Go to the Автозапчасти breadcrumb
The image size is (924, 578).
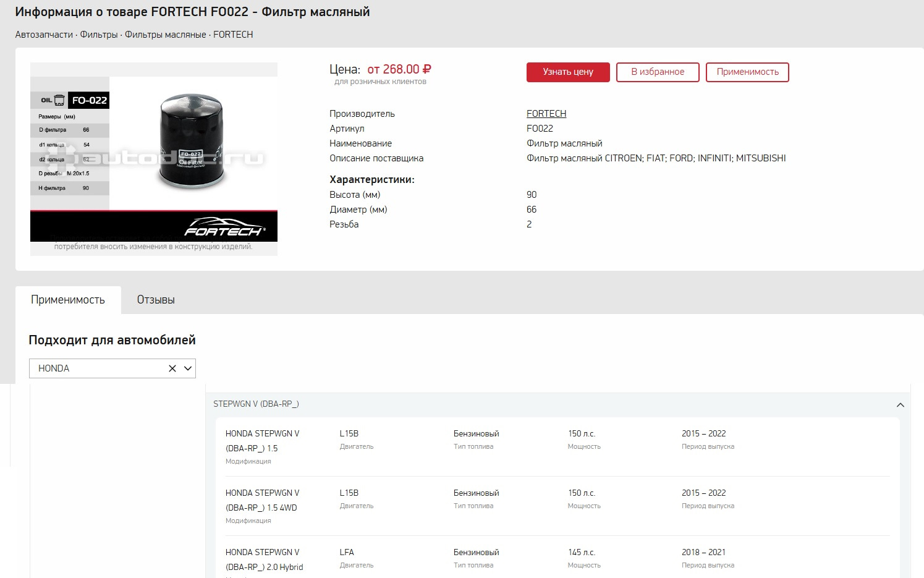pyautogui.click(x=44, y=35)
